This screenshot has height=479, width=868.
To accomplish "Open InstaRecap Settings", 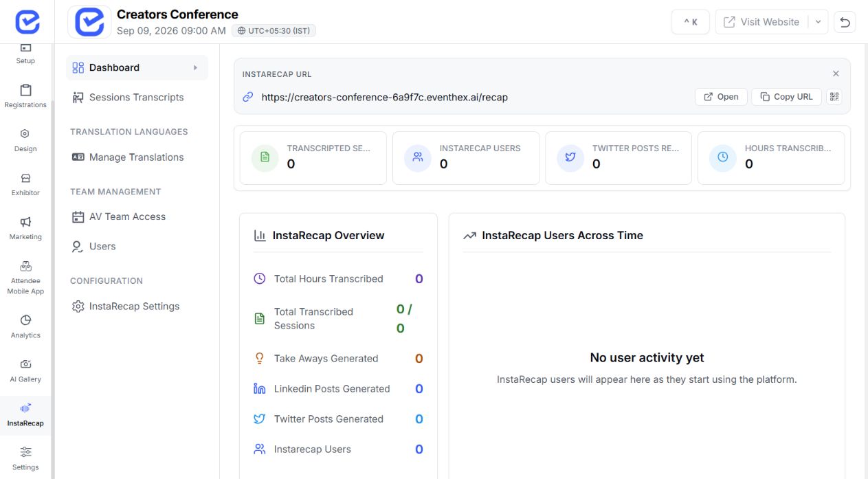I will tap(137, 307).
